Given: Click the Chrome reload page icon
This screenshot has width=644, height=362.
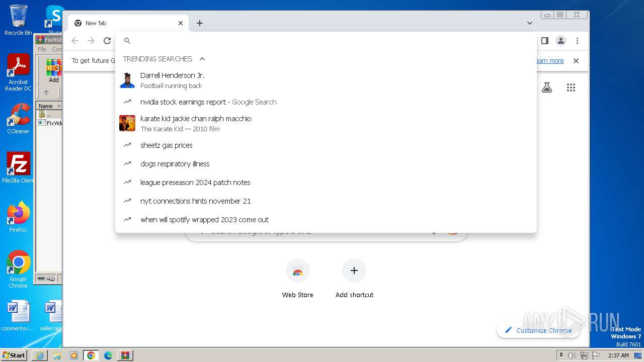Looking at the screenshot, I should click(107, 41).
